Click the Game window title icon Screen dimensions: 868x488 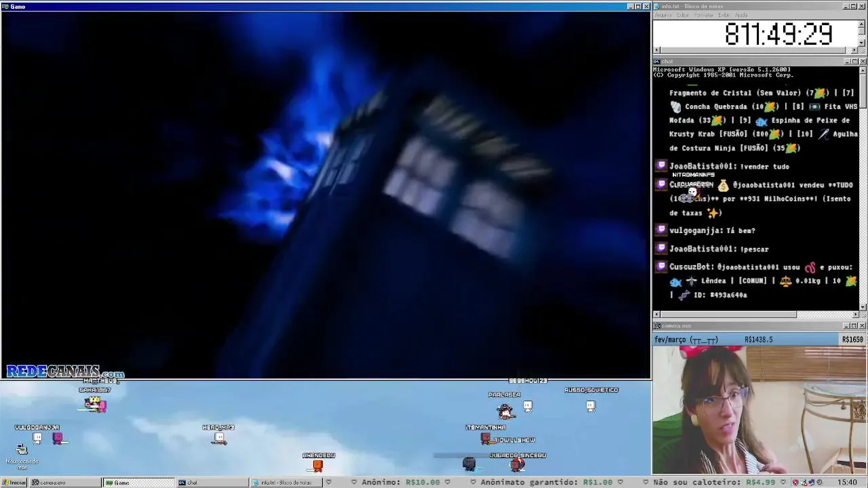tap(5, 6)
